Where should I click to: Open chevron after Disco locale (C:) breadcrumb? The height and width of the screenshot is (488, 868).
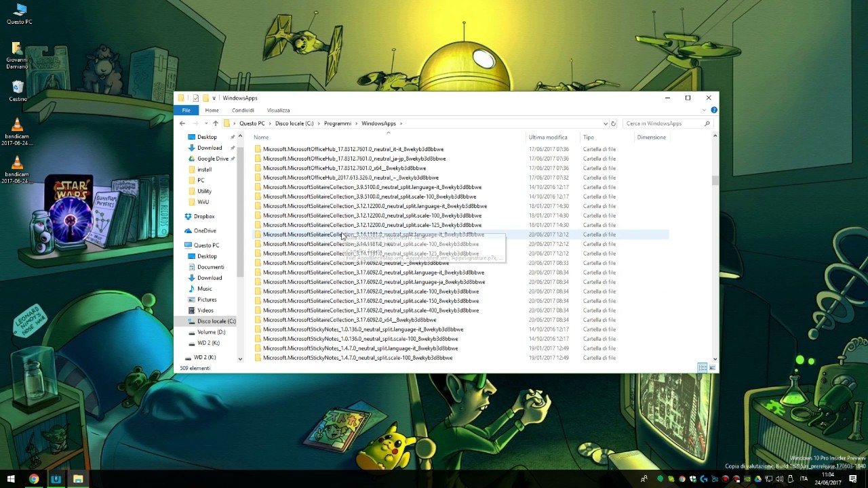[x=319, y=123]
